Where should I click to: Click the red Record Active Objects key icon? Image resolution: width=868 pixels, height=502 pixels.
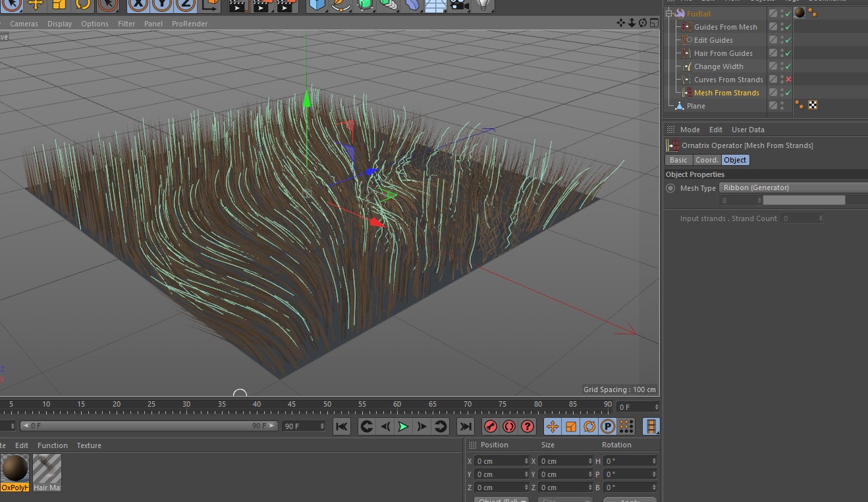[x=491, y=426]
